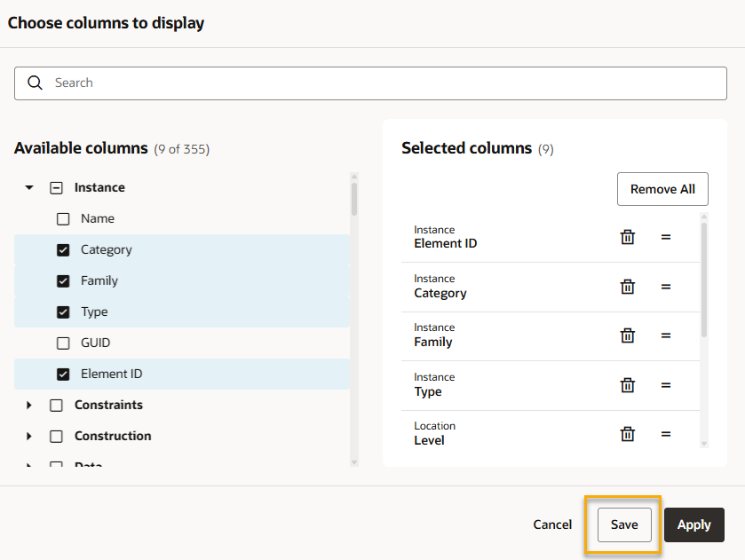This screenshot has width=745, height=560.
Task: Collapse the Instance group
Action: pyautogui.click(x=29, y=188)
